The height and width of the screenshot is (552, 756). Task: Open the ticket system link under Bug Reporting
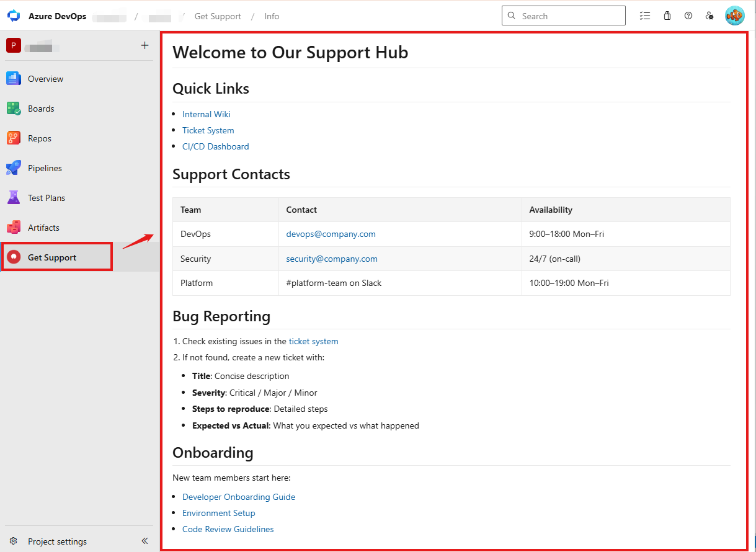point(314,341)
